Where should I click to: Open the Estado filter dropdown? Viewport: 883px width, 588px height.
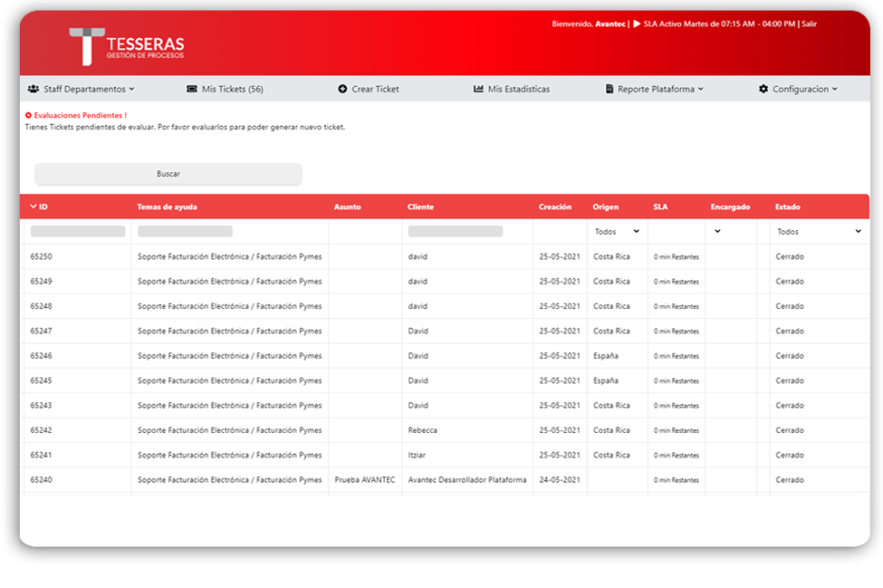[817, 232]
